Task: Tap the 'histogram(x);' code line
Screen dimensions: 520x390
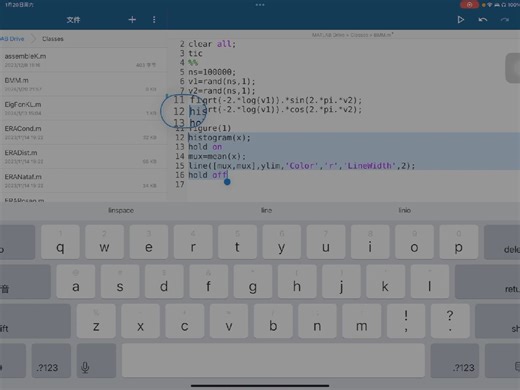Action: (x=219, y=137)
